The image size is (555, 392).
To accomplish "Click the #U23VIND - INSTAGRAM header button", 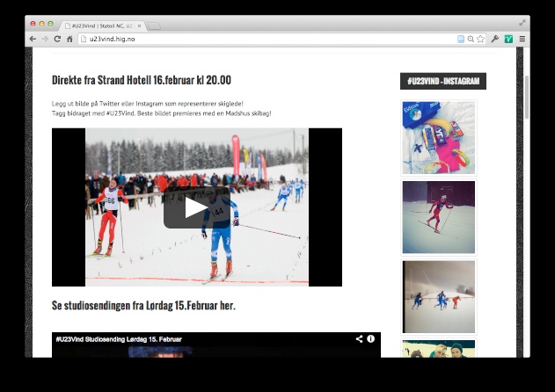I will tap(443, 81).
